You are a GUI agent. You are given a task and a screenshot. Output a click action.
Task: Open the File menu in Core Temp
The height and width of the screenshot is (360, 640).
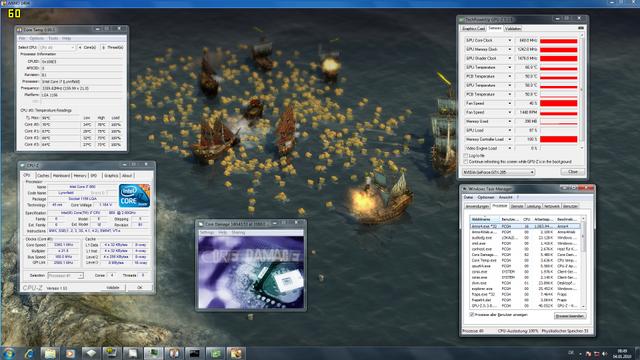22,38
